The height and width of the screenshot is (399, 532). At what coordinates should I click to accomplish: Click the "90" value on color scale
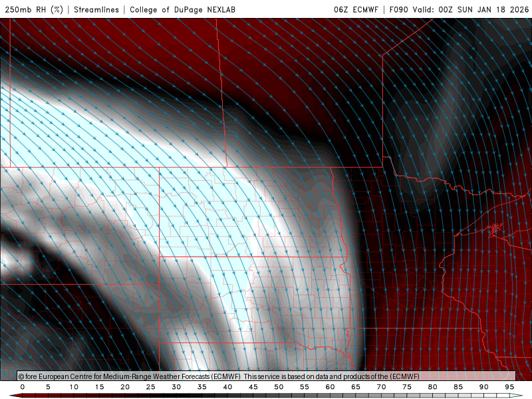484,387
